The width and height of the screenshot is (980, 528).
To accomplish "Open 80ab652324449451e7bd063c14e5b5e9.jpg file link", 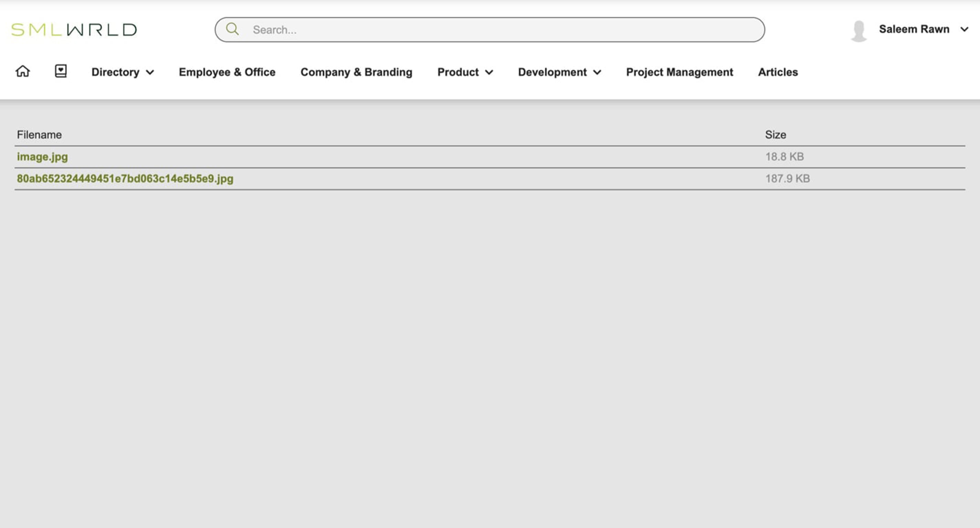I will pos(125,179).
